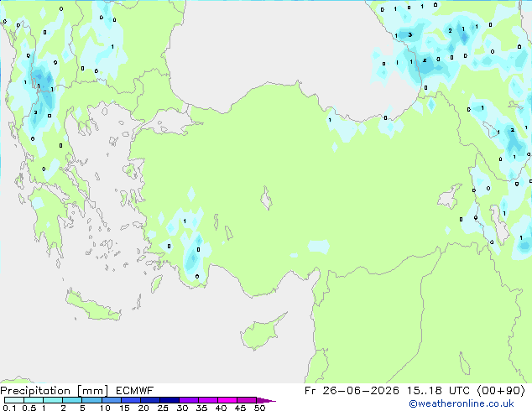532x411 pixels.
Task: Pick the legend swatch between 35 and 40
Action: tap(208, 400)
